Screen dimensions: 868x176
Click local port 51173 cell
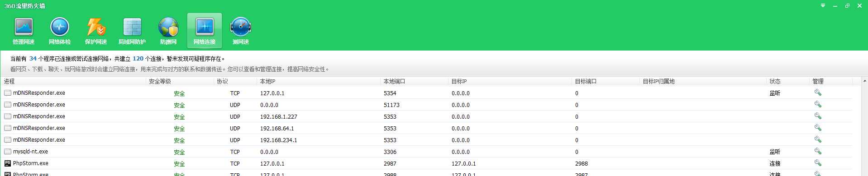tap(391, 105)
